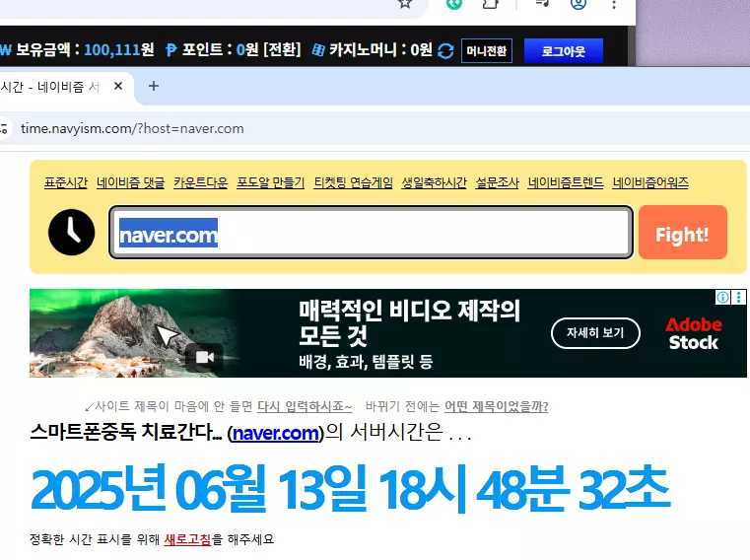
Task: Click the 카지노머니 chip icon
Action: pos(318,49)
